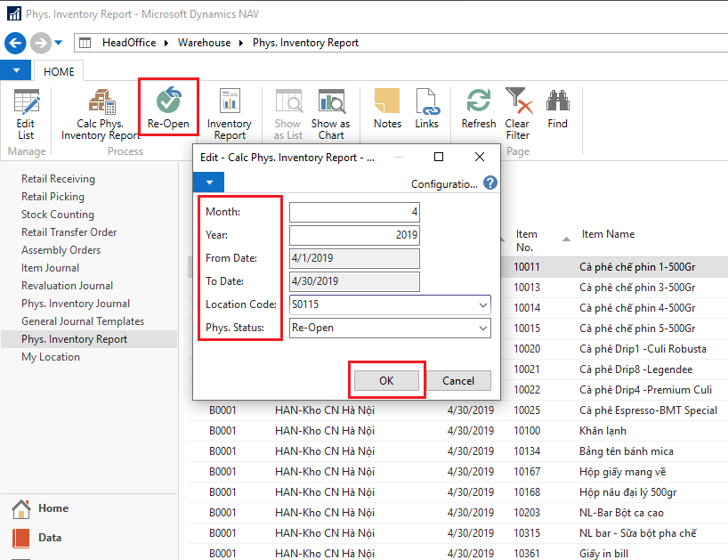Open Stock Counting in navigation

coord(58,214)
